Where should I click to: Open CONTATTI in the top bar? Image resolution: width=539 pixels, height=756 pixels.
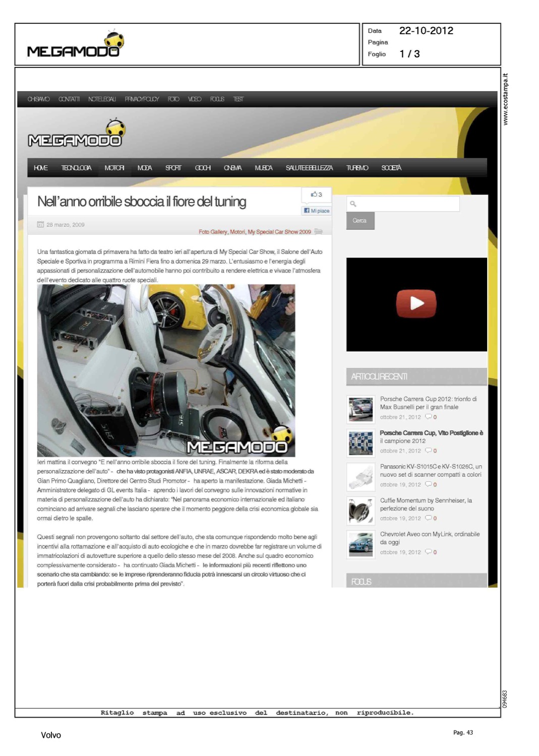[x=69, y=99]
